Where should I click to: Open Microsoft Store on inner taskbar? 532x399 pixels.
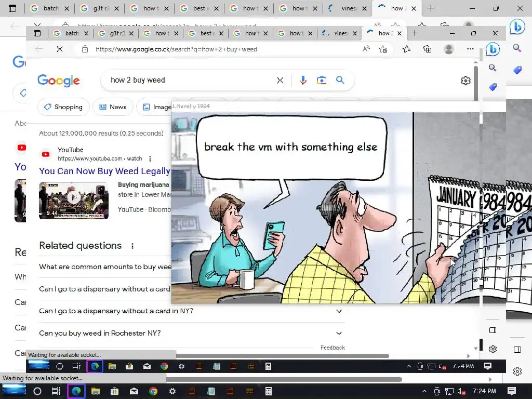pos(129,366)
